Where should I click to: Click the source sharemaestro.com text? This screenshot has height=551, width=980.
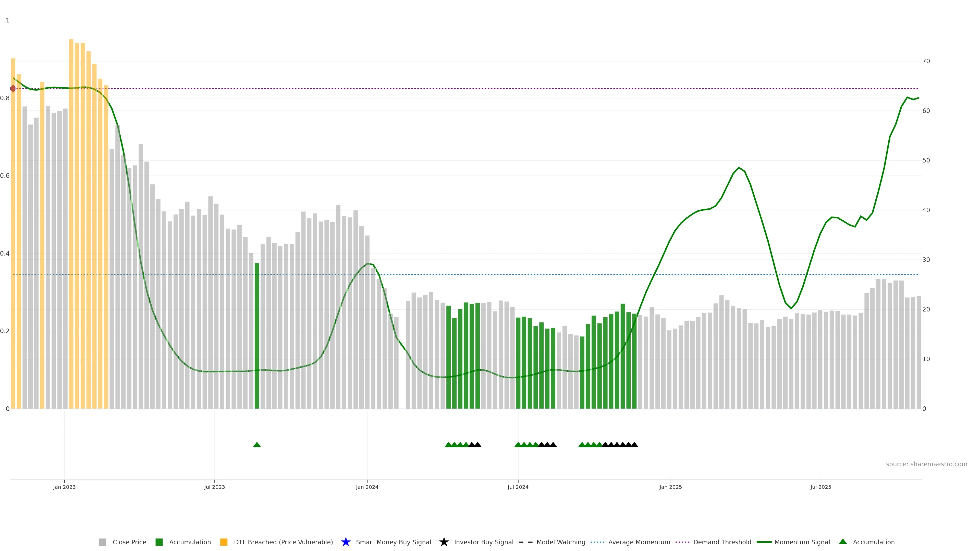[926, 464]
